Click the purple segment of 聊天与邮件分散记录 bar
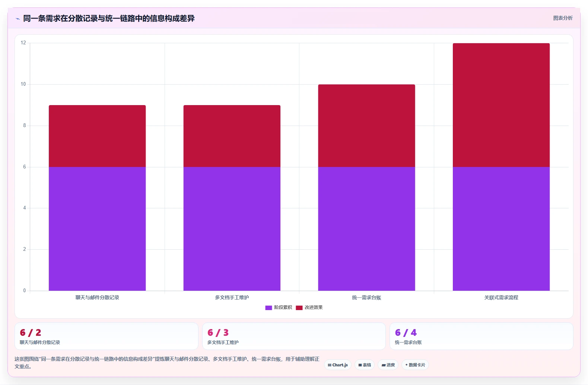Screen dimensions: 588x385 [x=97, y=229]
